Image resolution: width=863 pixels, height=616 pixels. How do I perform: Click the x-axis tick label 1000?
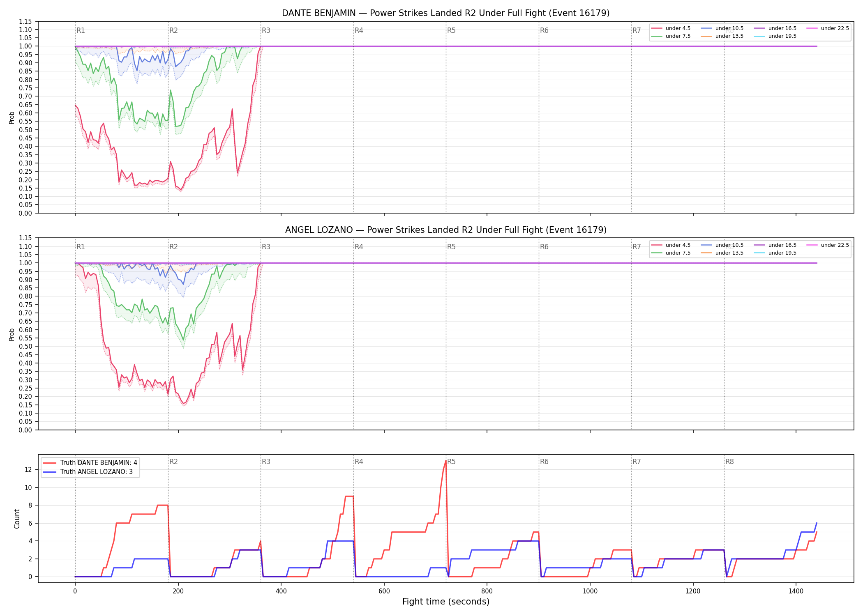pos(590,591)
